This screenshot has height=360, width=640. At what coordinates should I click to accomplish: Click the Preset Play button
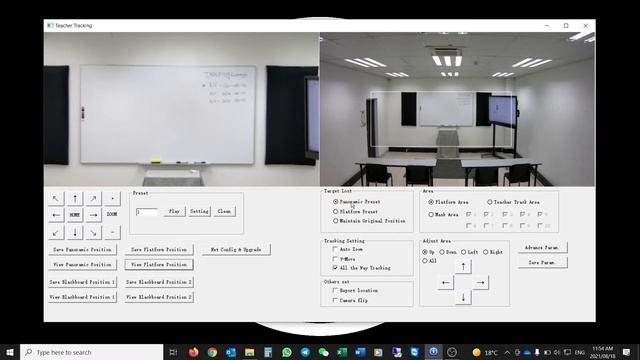click(174, 211)
